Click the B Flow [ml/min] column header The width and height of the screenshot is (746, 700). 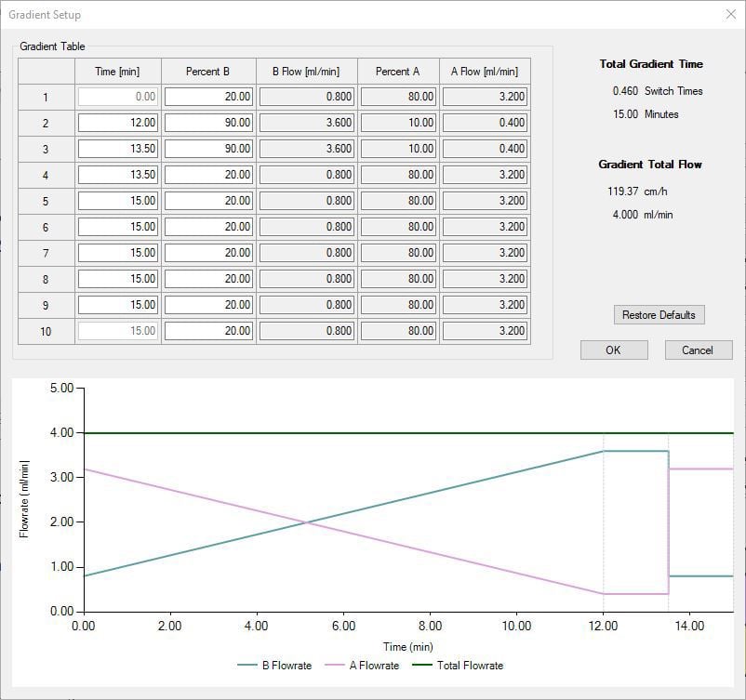click(x=306, y=72)
